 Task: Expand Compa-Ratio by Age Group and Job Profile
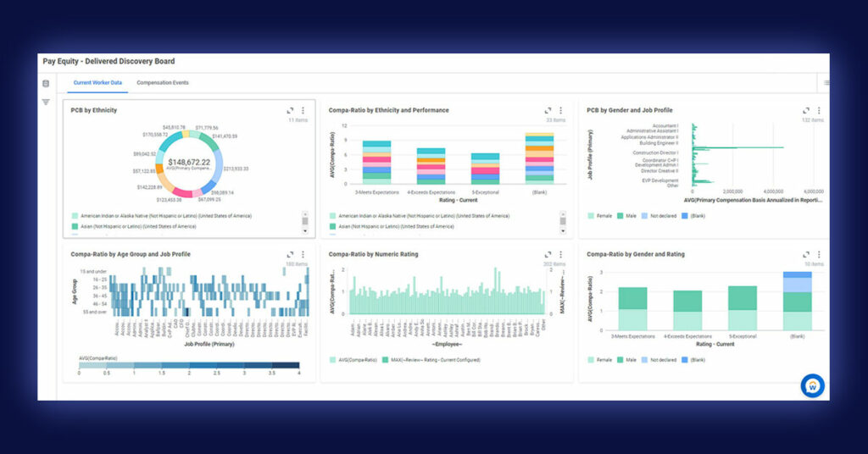click(x=290, y=254)
